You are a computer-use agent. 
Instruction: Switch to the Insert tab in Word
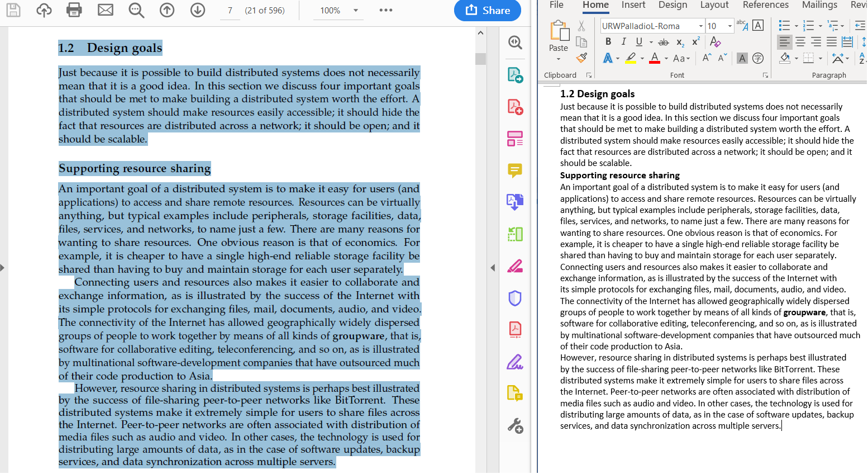[x=633, y=5]
